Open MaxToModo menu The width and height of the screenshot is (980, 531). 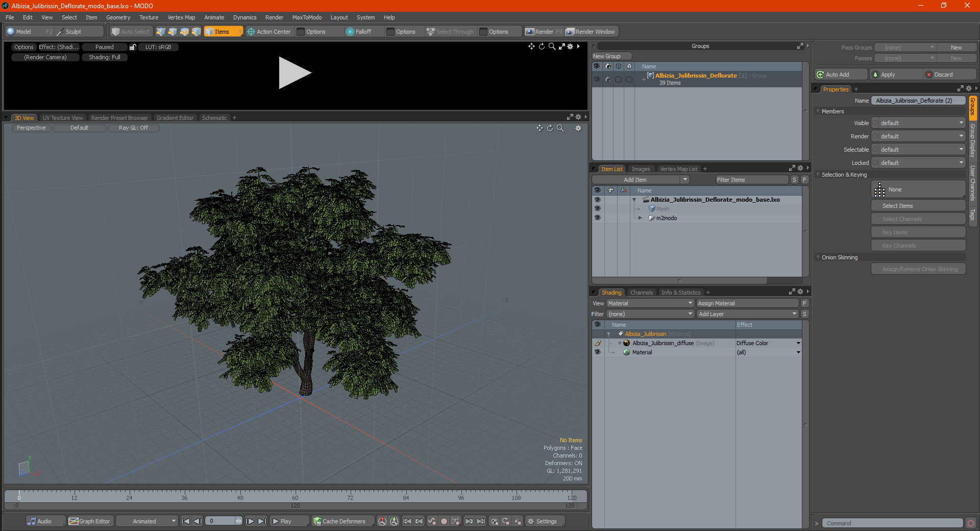[x=307, y=17]
